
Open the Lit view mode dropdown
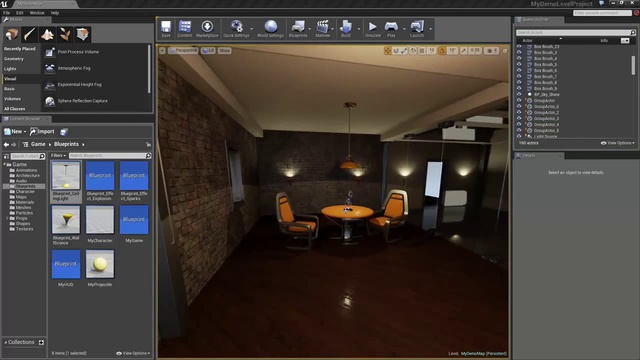coord(208,51)
